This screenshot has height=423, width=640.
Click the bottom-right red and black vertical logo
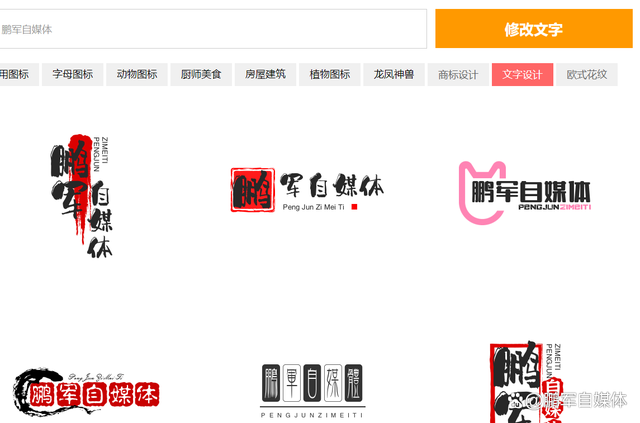click(x=522, y=380)
